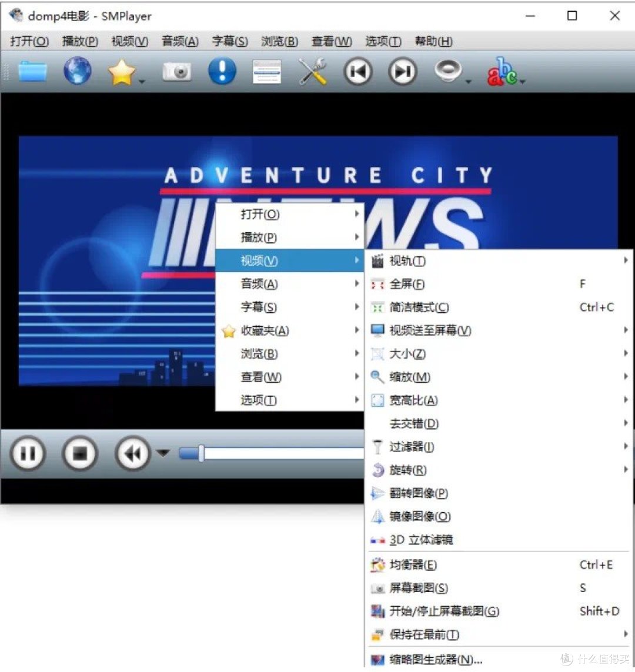Take a screenshot with camera toolbar icon
635x672 pixels.
(176, 72)
